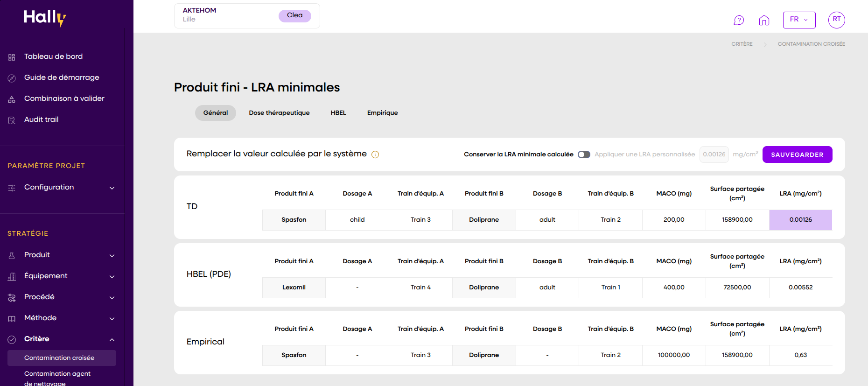The width and height of the screenshot is (868, 386).
Task: Open the help chat icon
Action: tap(739, 20)
